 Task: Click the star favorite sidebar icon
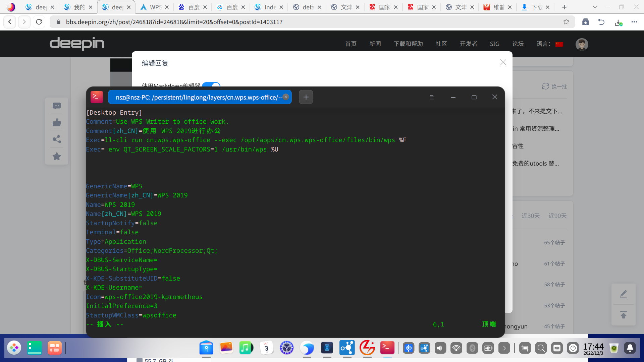[57, 156]
